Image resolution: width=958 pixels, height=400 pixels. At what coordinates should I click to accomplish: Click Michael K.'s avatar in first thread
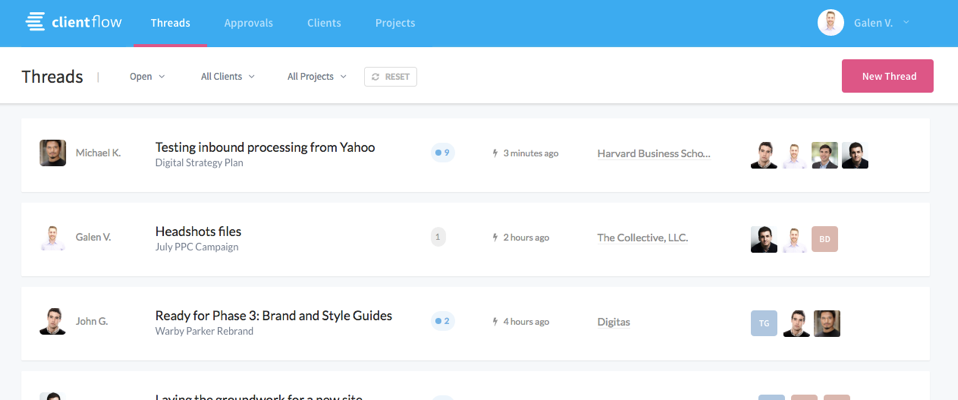click(53, 153)
